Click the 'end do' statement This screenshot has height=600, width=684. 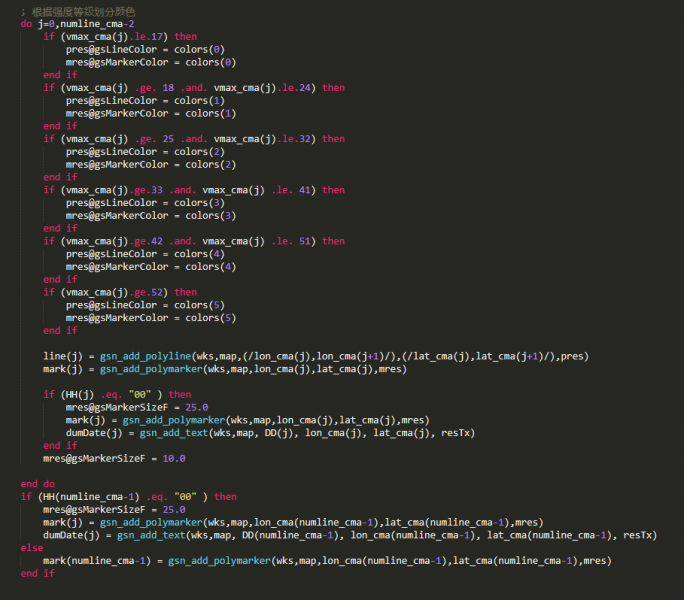36,484
